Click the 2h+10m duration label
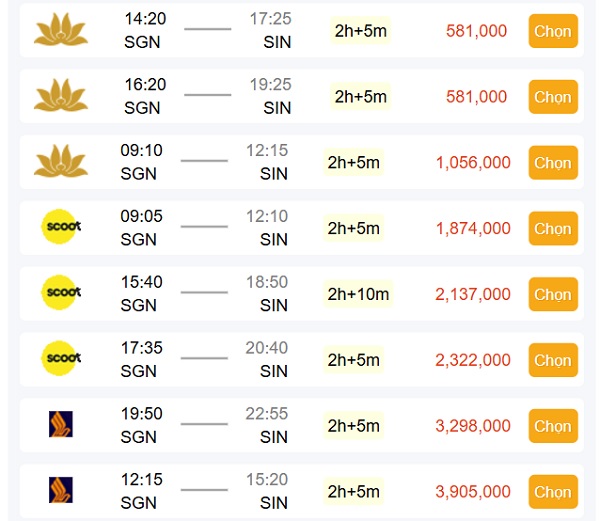The width and height of the screenshot is (600, 521). pos(358,294)
